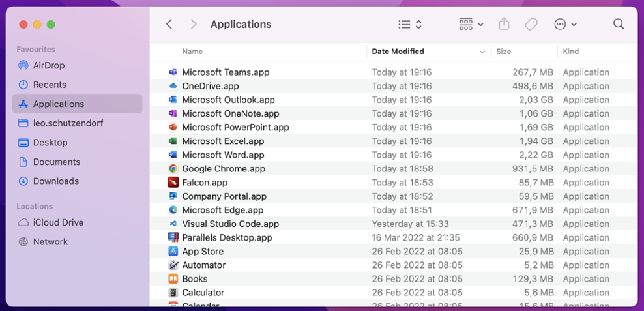644x311 pixels.
Task: Open Finder search magnifier
Action: point(619,24)
